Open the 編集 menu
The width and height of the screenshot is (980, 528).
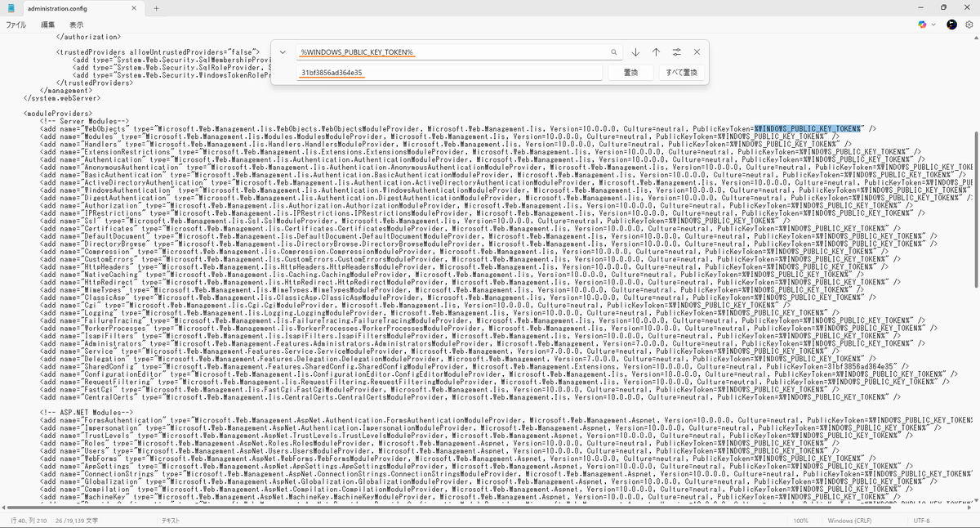click(x=47, y=25)
